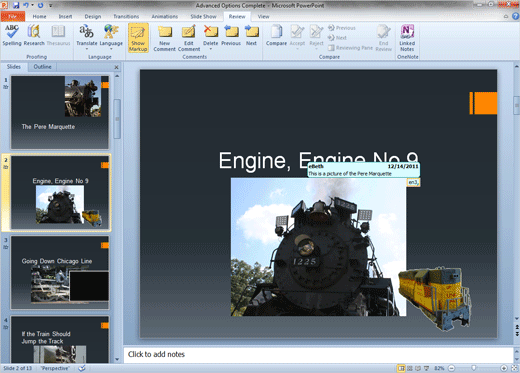Switch to the Outline pane tab
Screen dimensions: 520x373
point(43,67)
